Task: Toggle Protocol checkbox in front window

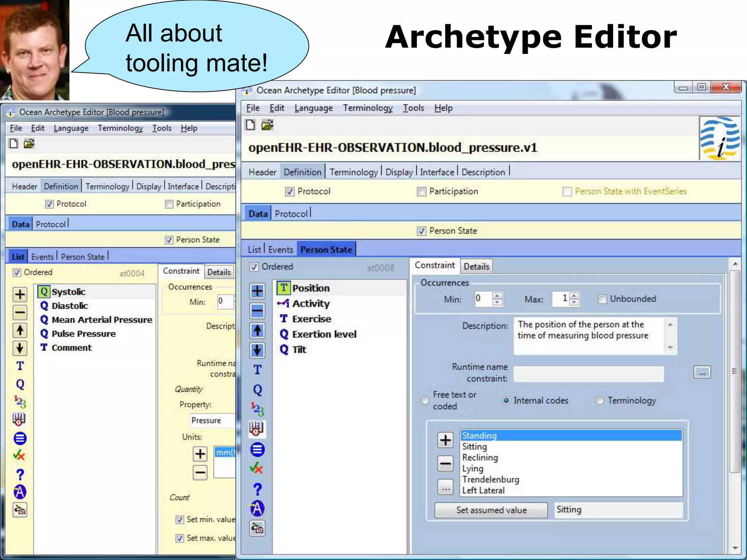Action: pos(290,191)
